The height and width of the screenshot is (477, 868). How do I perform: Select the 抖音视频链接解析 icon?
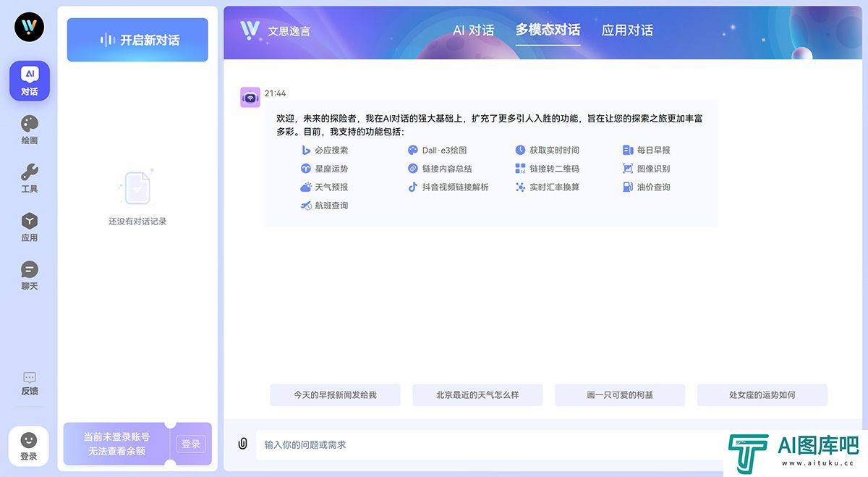413,187
